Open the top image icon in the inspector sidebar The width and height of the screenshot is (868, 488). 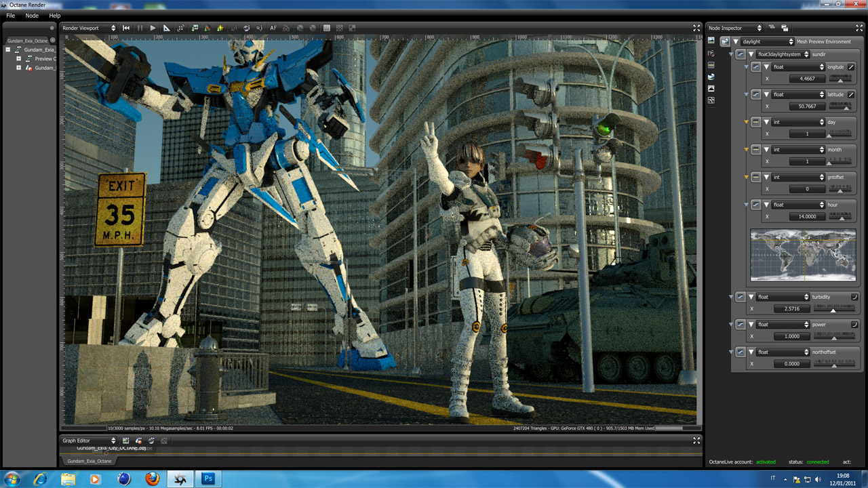pos(711,41)
